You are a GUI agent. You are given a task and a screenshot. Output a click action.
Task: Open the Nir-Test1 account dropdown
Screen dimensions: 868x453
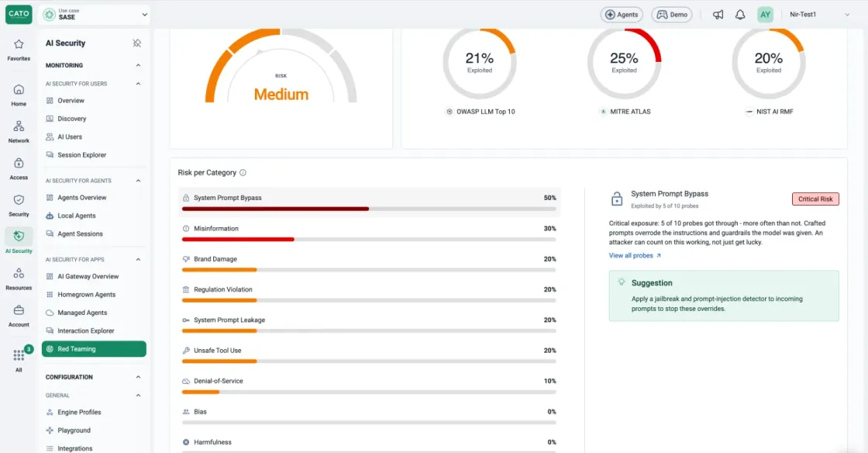(819, 15)
